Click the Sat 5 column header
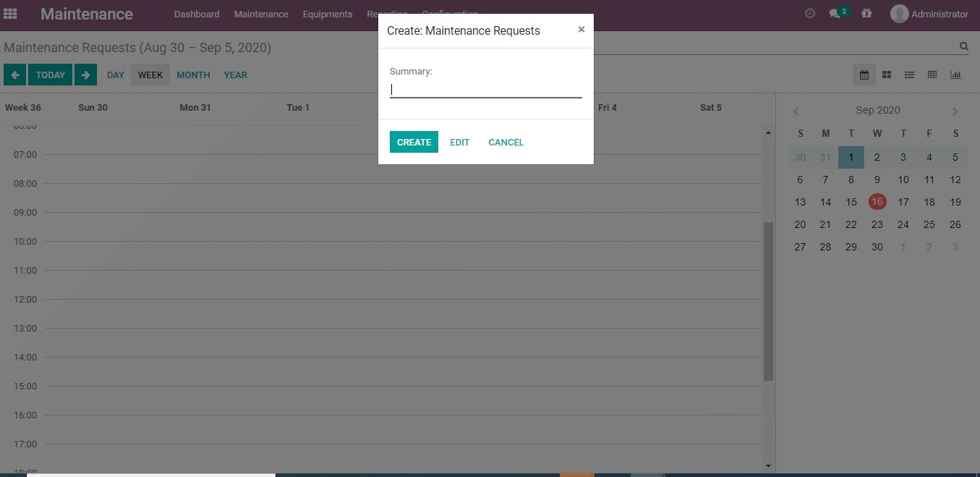The height and width of the screenshot is (477, 980). pyautogui.click(x=711, y=107)
